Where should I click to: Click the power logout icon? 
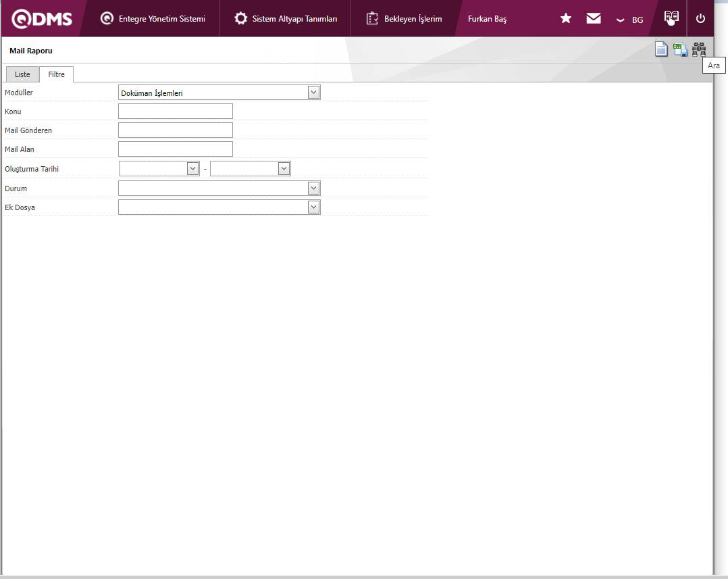(x=700, y=18)
